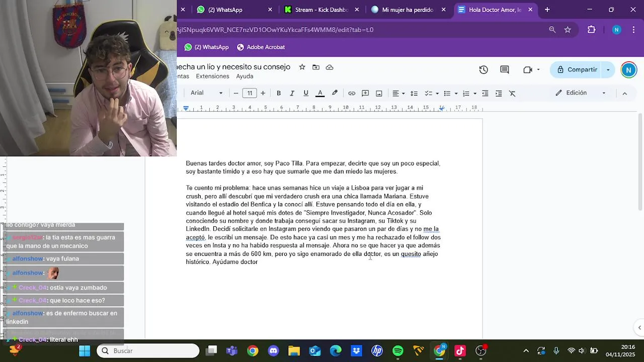Open the Edición mode dropdown

pos(581,93)
